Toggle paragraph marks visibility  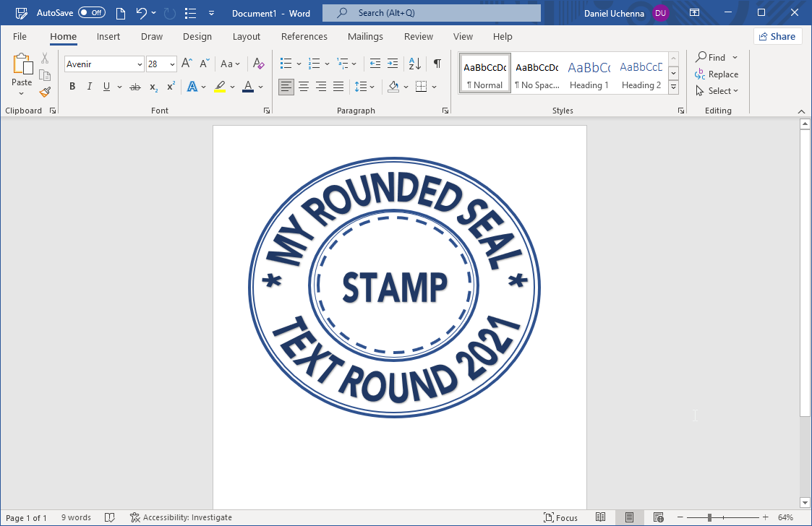(437, 64)
